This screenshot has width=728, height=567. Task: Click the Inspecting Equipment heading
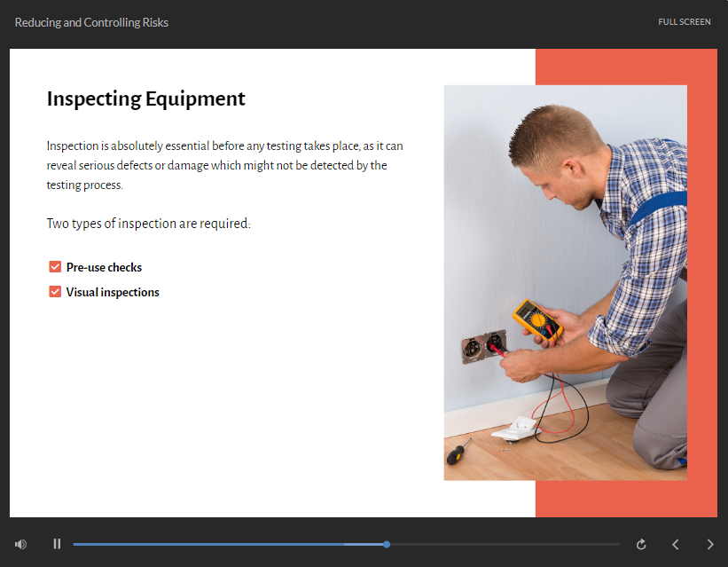point(145,98)
